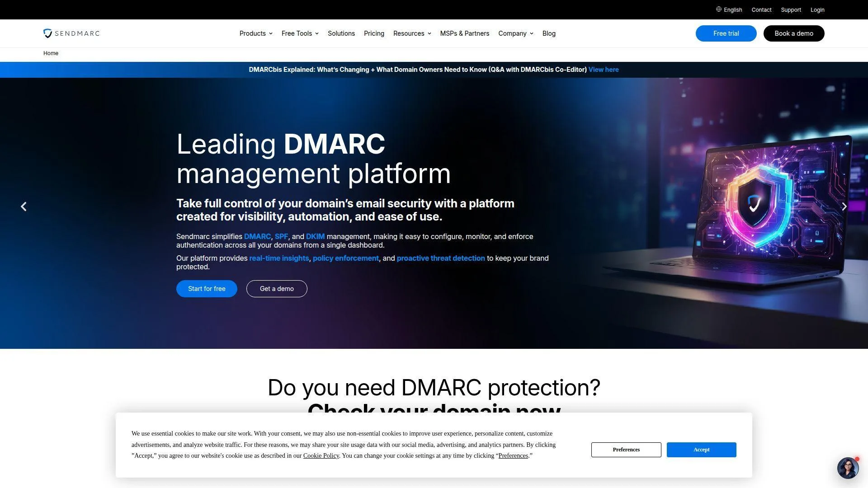
Task: Expand the Products dropdown menu
Action: pos(256,33)
